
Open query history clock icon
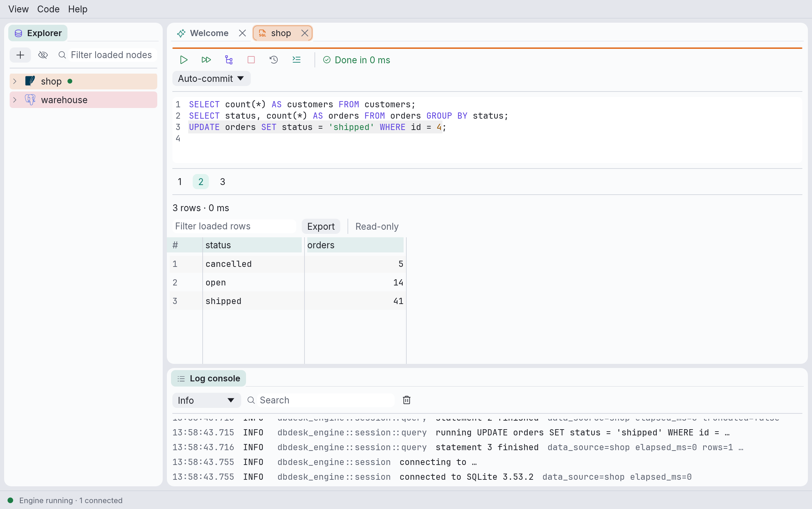(x=274, y=60)
